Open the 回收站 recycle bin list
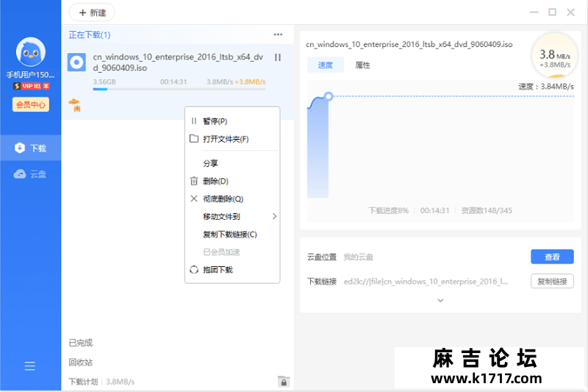The width and height of the screenshot is (588, 392). [81, 363]
